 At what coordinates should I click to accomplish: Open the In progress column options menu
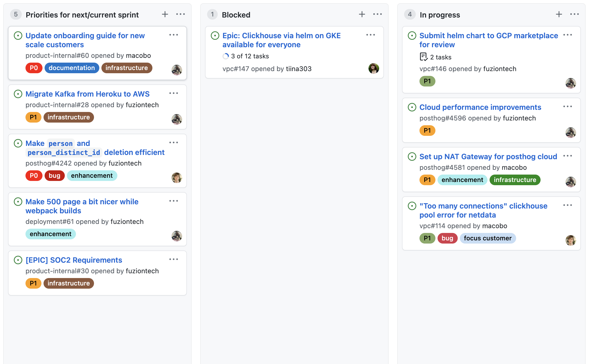(x=574, y=14)
